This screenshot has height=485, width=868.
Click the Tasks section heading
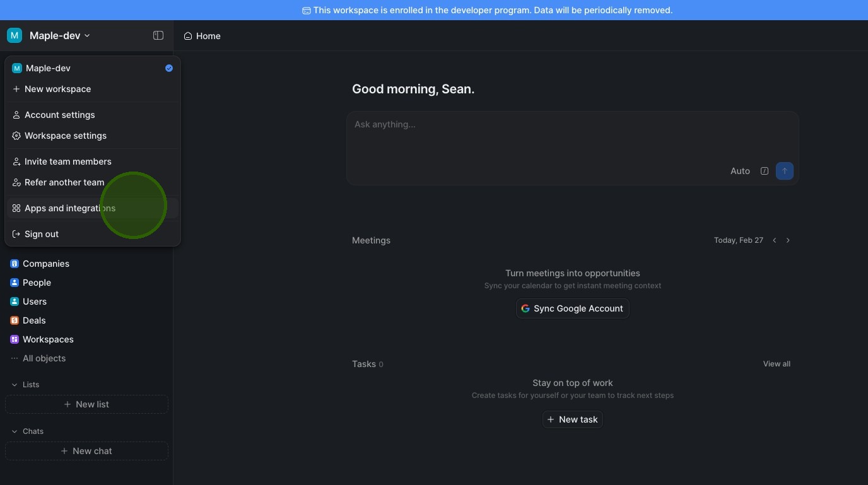tap(364, 364)
